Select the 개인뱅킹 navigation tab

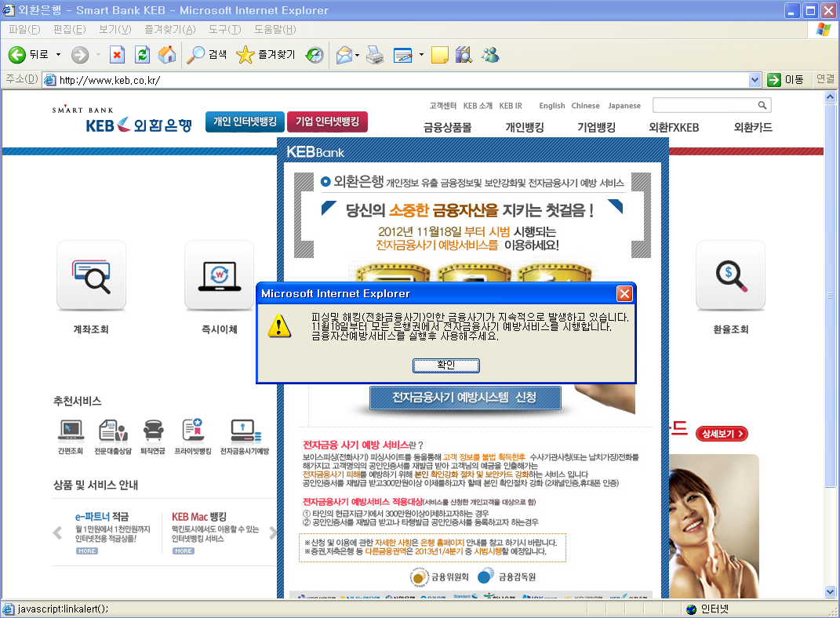(525, 128)
